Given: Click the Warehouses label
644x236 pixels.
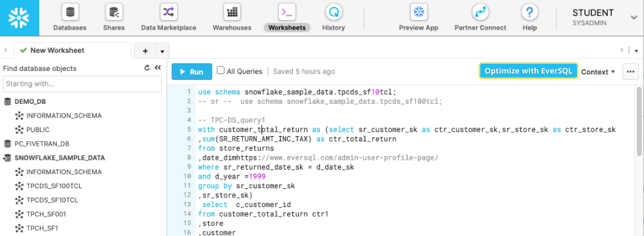Looking at the screenshot, I should pos(232,28).
